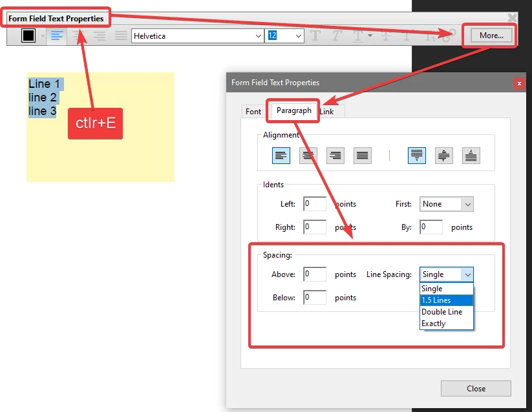The width and height of the screenshot is (532, 412).
Task: Toggle subscript in toolbar
Action: pos(429,36)
